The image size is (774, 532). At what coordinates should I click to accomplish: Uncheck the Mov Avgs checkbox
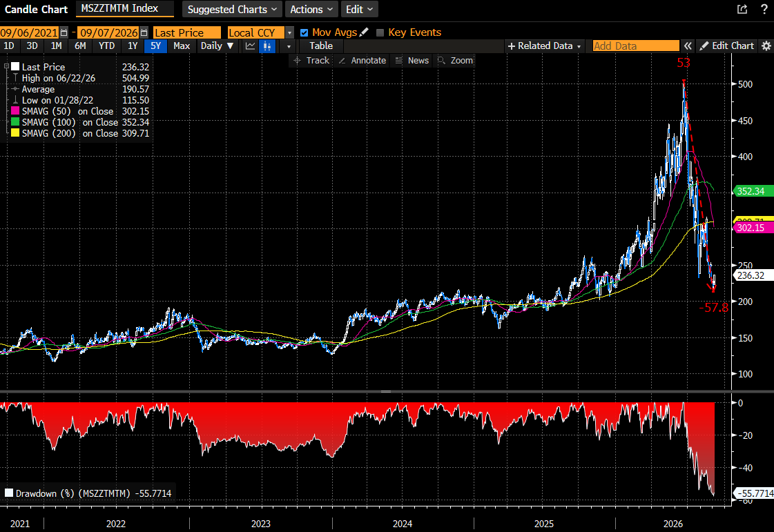click(x=304, y=32)
